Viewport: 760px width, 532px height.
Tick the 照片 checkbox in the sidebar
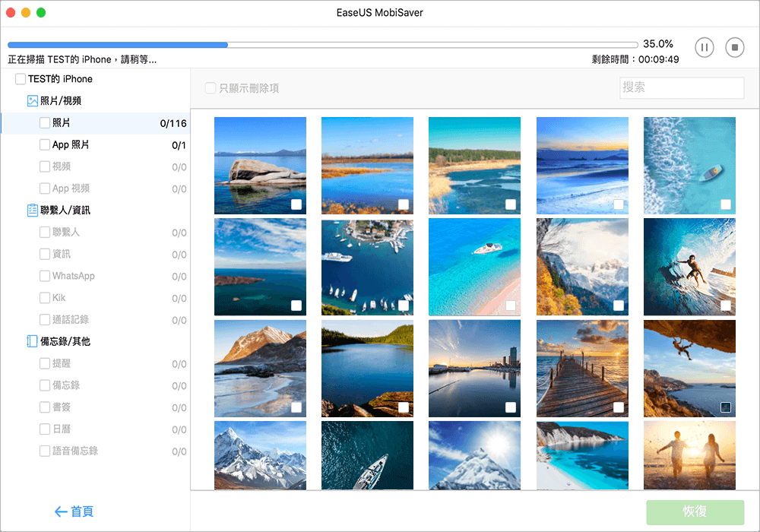[45, 123]
